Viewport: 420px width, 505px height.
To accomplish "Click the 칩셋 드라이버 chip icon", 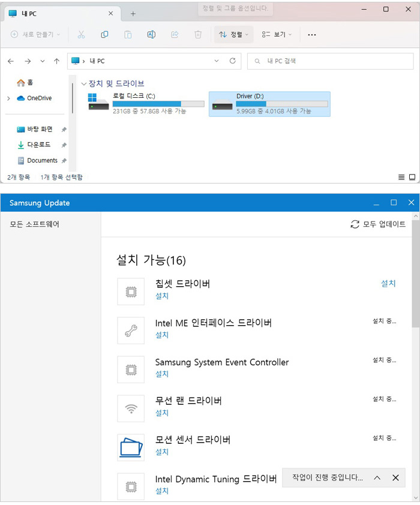I will tap(131, 291).
